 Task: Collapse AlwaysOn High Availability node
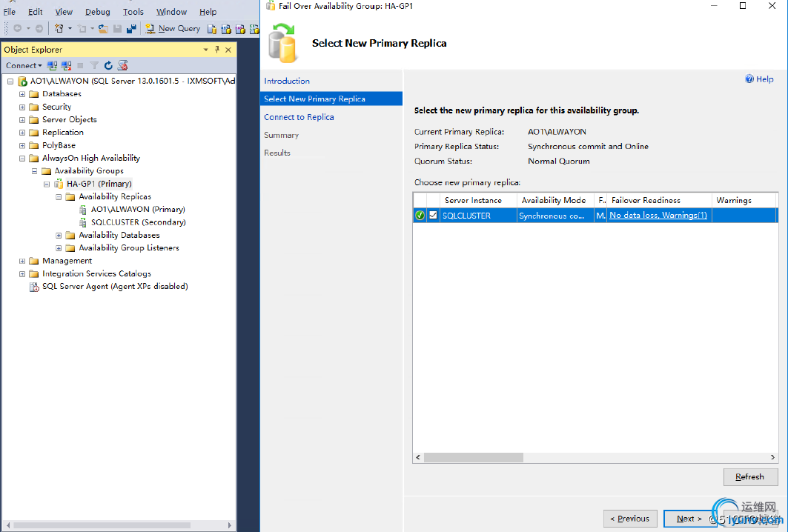(x=22, y=159)
